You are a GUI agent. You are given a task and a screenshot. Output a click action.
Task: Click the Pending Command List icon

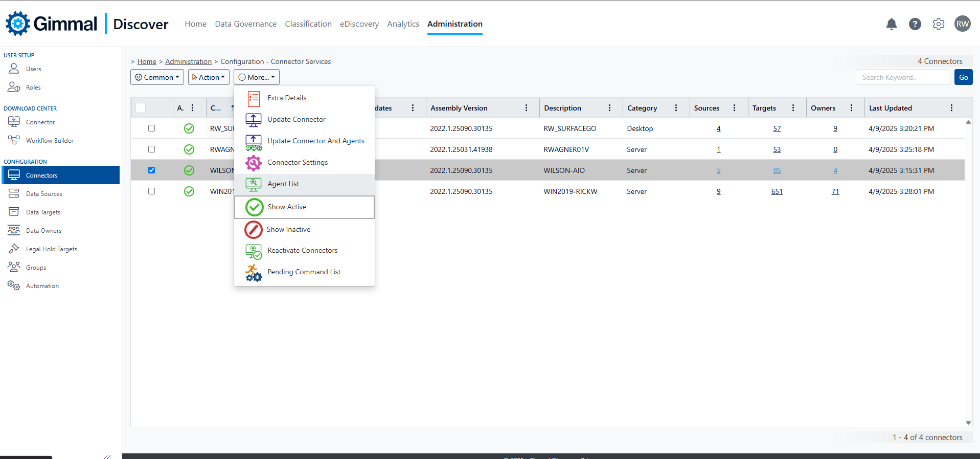coord(253,273)
